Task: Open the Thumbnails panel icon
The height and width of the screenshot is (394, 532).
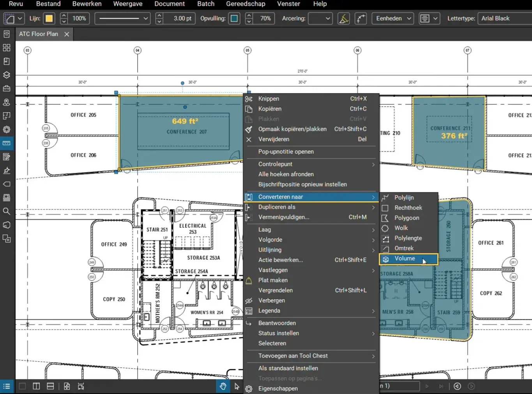Action: (x=7, y=48)
